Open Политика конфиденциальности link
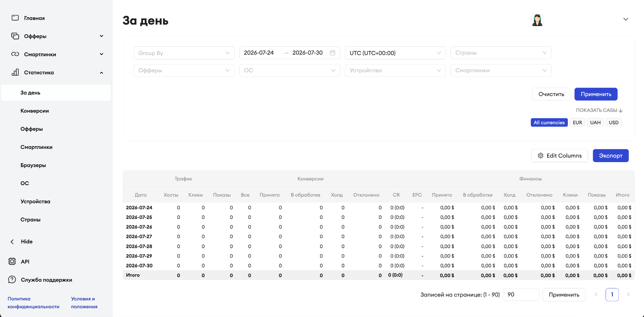This screenshot has height=317, width=644. pyautogui.click(x=33, y=303)
